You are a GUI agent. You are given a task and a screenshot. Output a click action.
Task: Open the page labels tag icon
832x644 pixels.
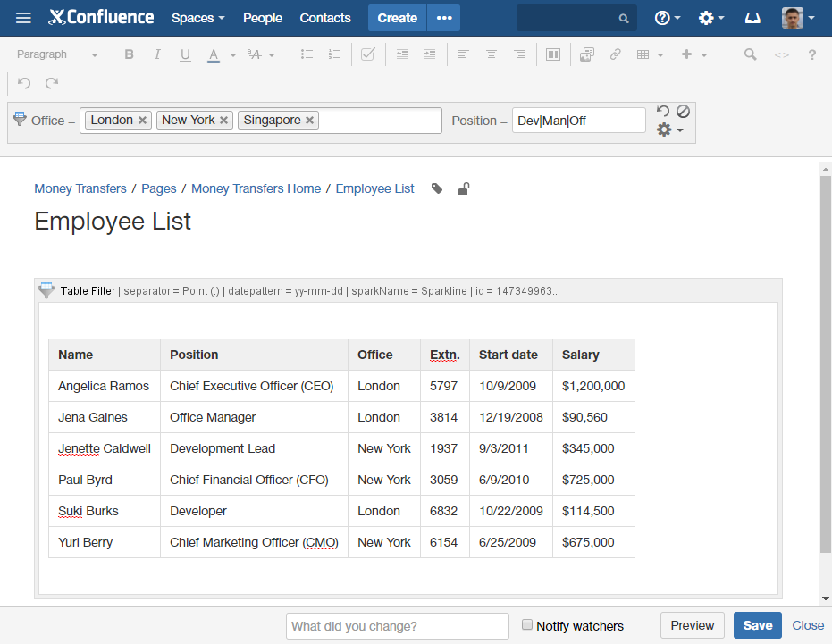[x=437, y=188]
